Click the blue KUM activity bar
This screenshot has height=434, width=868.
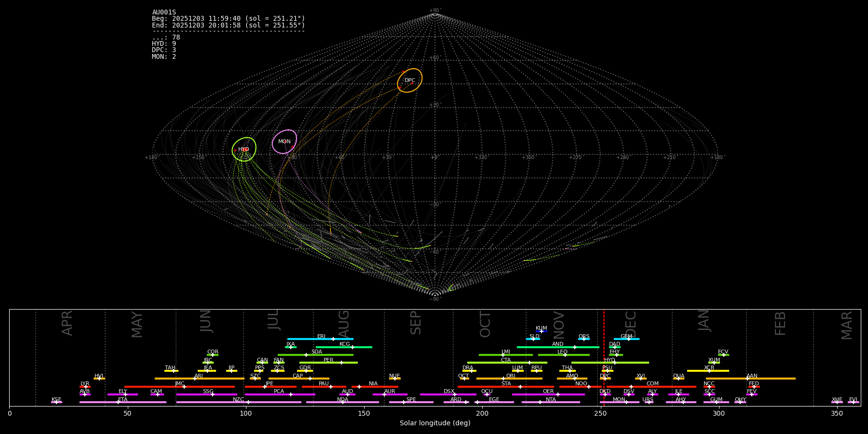click(542, 331)
